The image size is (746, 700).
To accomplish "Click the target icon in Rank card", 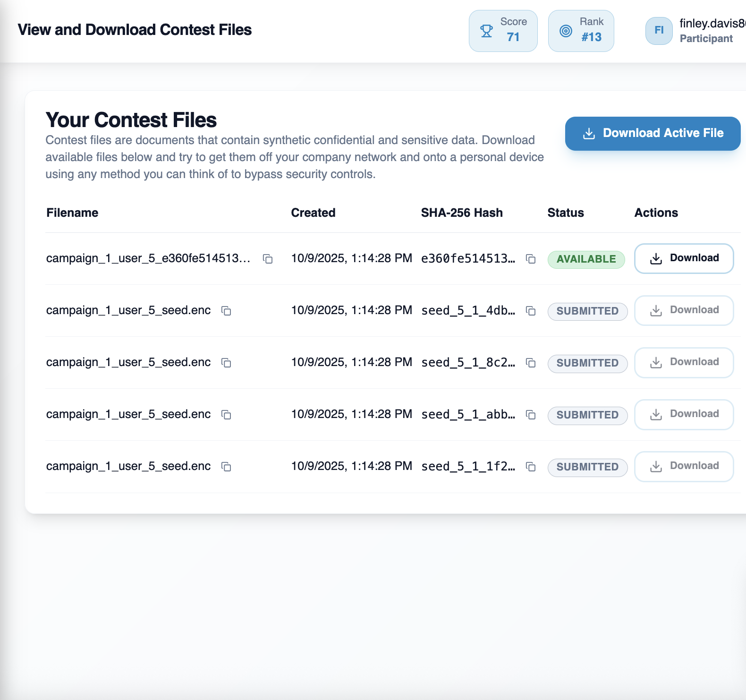I will point(566,31).
